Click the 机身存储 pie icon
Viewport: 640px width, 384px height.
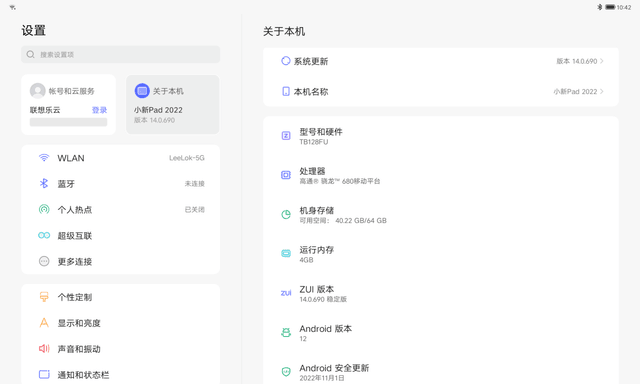click(286, 214)
